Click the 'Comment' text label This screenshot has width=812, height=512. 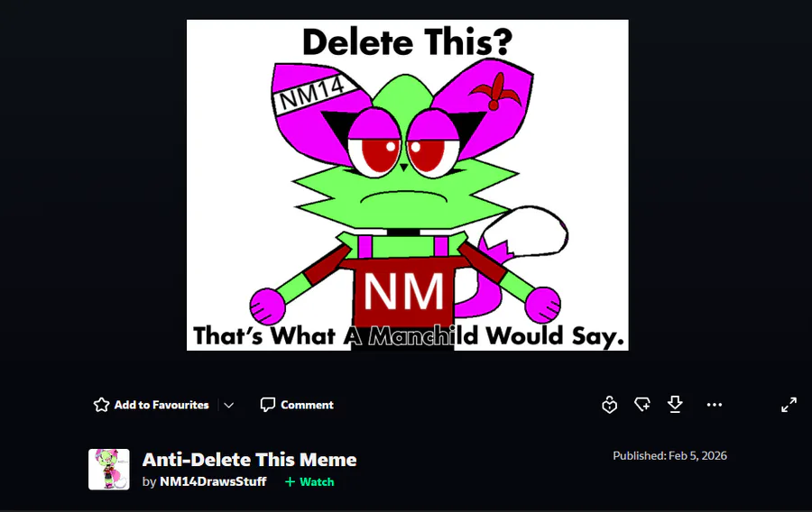(x=307, y=405)
